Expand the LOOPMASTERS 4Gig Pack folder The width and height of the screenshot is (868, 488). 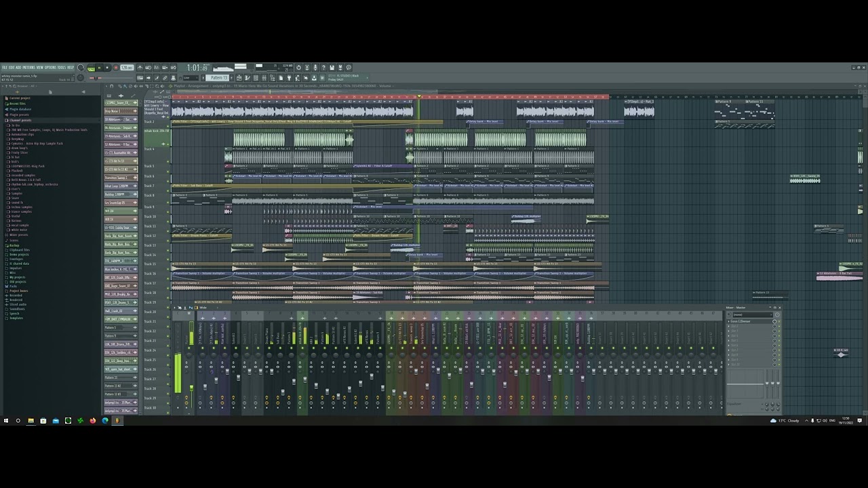click(x=28, y=166)
